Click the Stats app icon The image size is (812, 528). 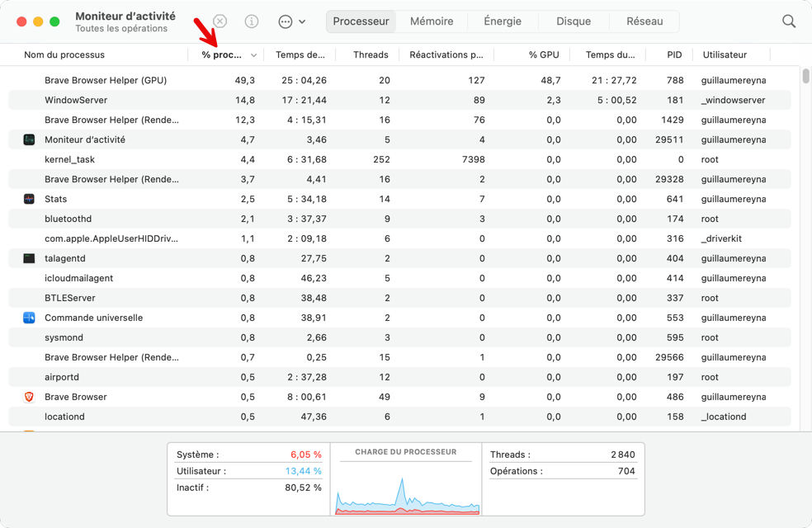[x=29, y=199]
